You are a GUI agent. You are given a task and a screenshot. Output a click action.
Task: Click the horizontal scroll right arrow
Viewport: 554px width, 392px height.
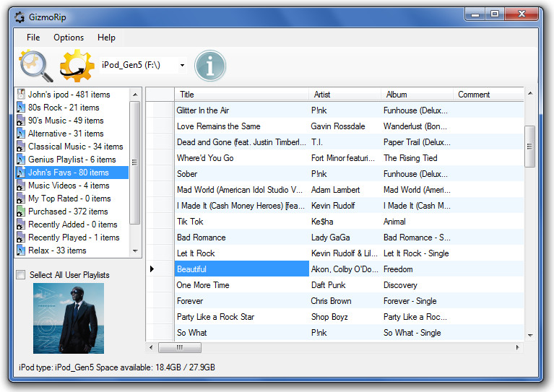pos(518,347)
